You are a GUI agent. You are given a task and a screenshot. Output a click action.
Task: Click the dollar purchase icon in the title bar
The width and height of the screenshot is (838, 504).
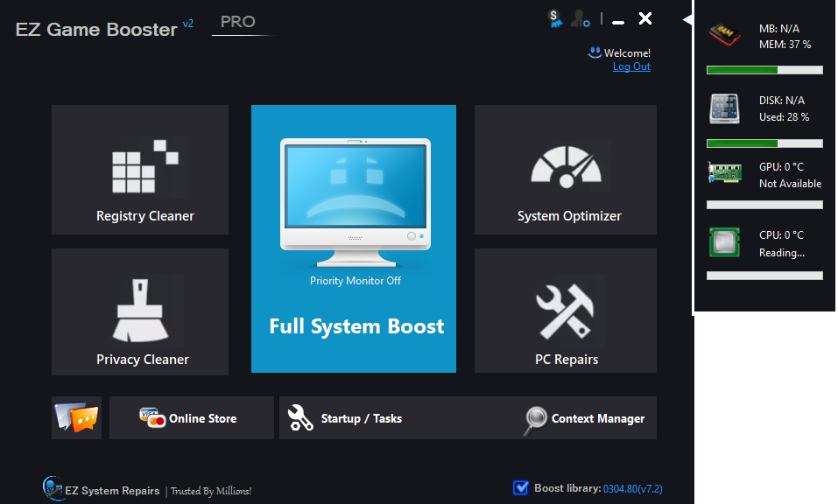point(555,18)
